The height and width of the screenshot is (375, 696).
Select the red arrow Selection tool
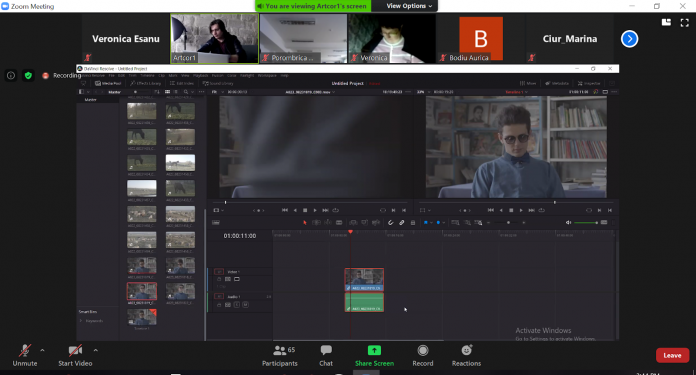pos(304,222)
